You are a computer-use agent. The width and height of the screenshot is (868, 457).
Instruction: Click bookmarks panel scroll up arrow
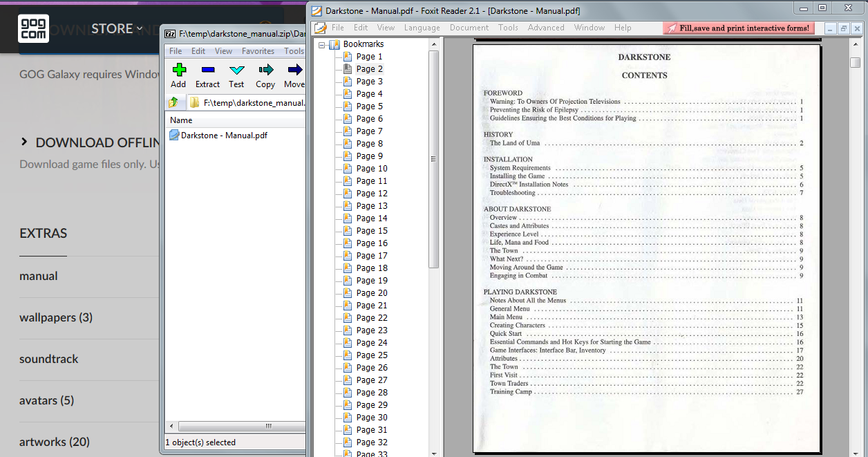pos(434,44)
